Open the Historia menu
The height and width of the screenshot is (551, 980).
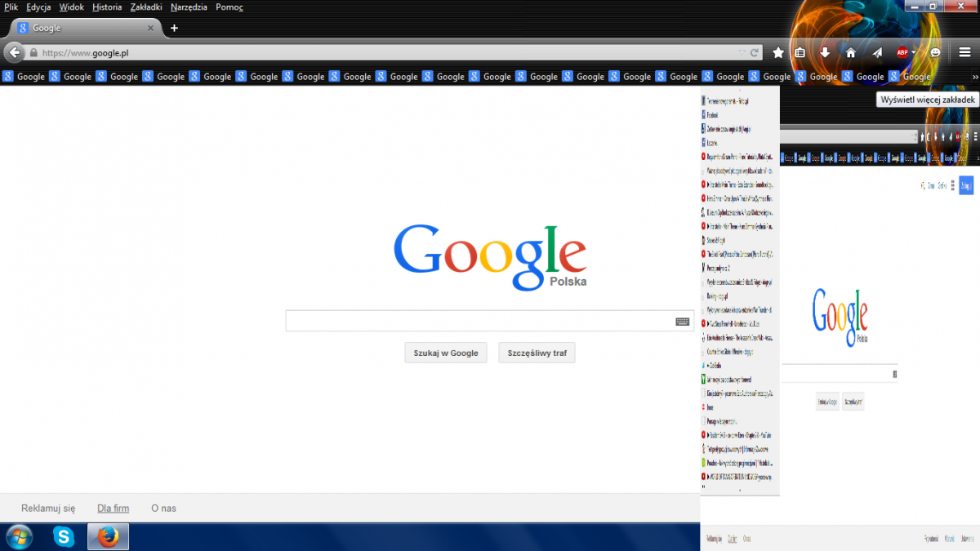107,7
